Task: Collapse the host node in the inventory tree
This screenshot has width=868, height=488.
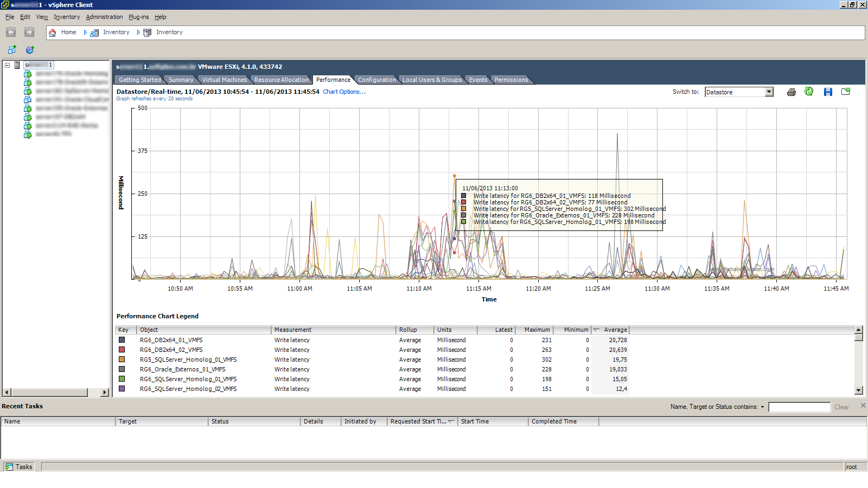Action: tap(8, 65)
